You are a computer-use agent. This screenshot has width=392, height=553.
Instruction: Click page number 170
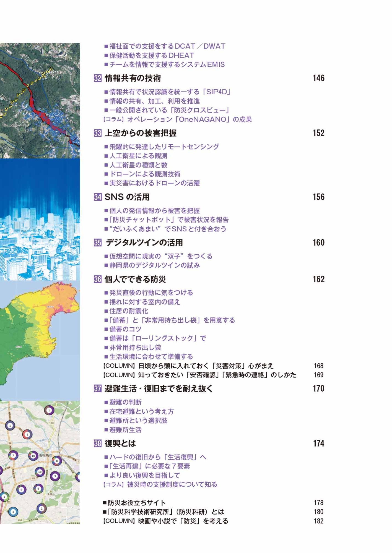[x=318, y=389]
